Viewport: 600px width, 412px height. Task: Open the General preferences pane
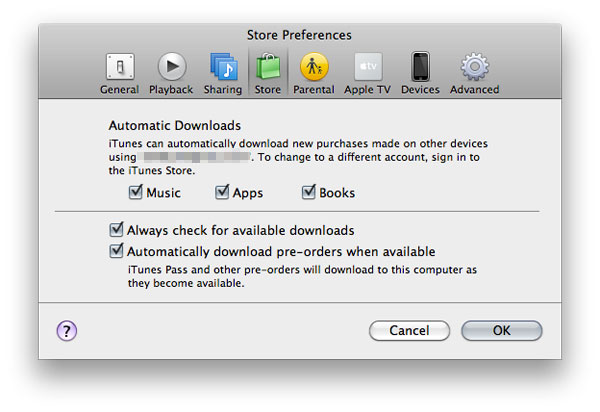[x=119, y=73]
